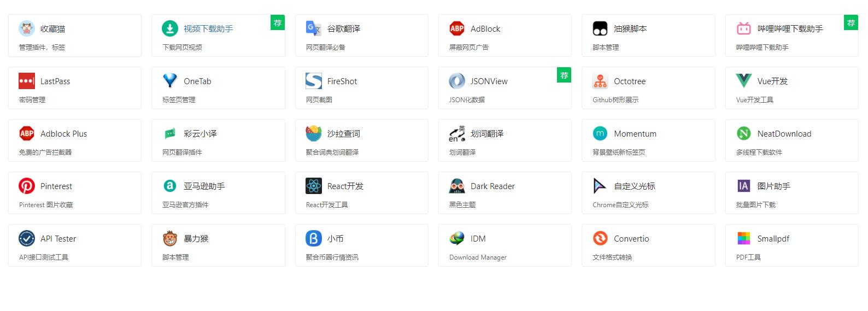Click the text 多线程下载软件
Viewport: 868px width, 311px height.
tap(759, 152)
